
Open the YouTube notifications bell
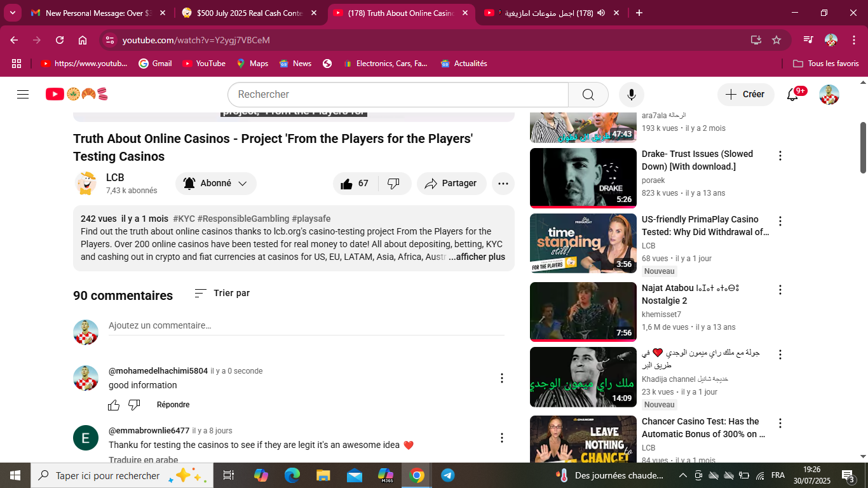792,95
